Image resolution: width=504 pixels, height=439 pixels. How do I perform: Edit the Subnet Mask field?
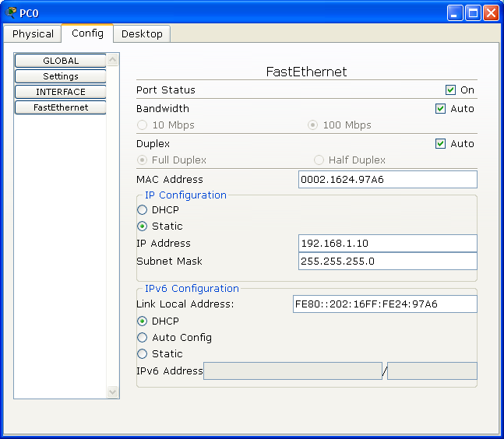click(387, 262)
